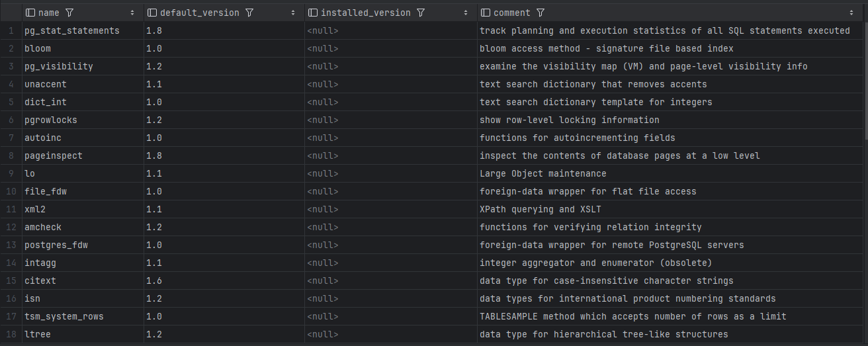Select row number 1 in the gutter
This screenshot has width=868, height=346.
coord(11,30)
